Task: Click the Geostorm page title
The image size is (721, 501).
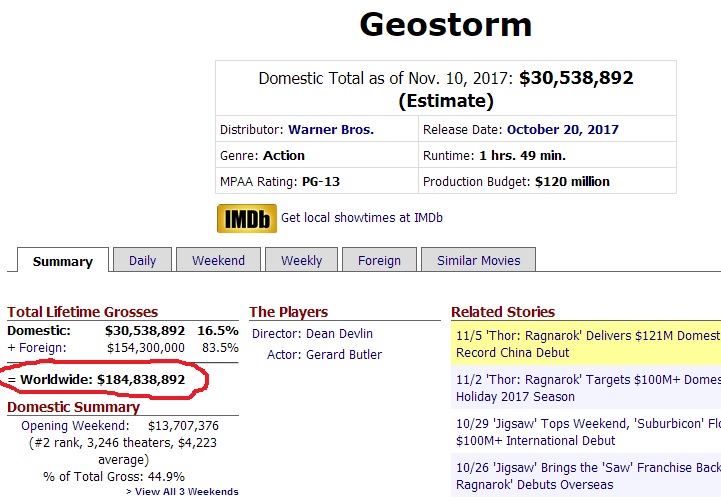Action: (446, 25)
